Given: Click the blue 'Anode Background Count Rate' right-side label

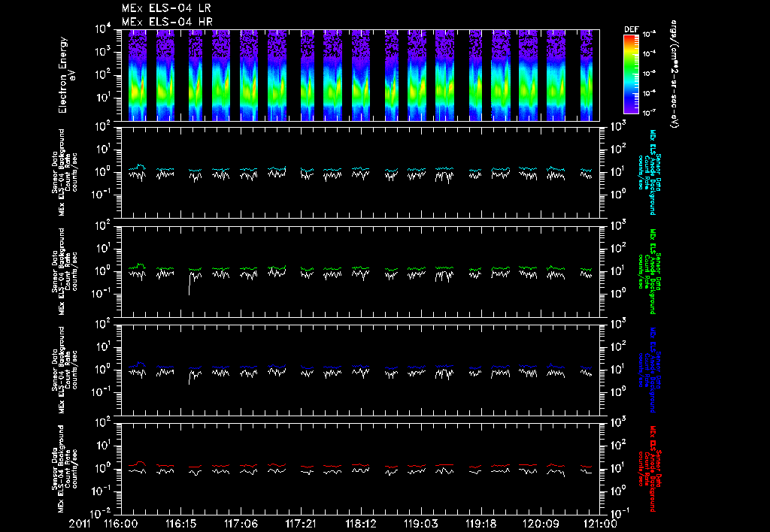Looking at the screenshot, I should click(x=649, y=370).
